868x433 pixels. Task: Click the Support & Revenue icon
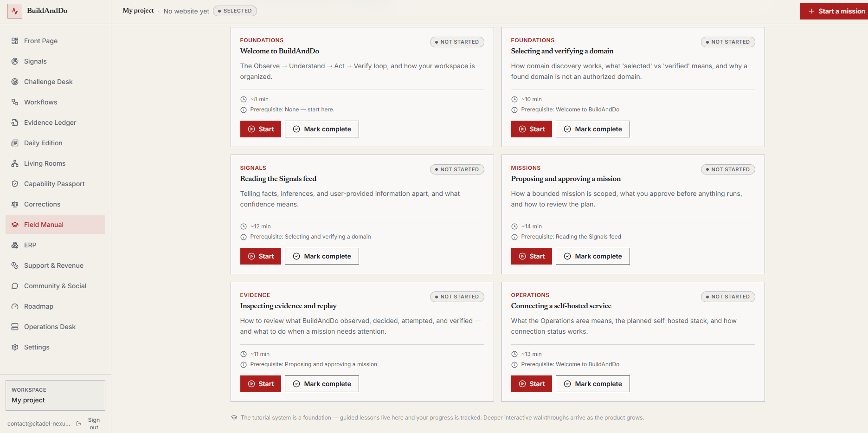pos(15,265)
